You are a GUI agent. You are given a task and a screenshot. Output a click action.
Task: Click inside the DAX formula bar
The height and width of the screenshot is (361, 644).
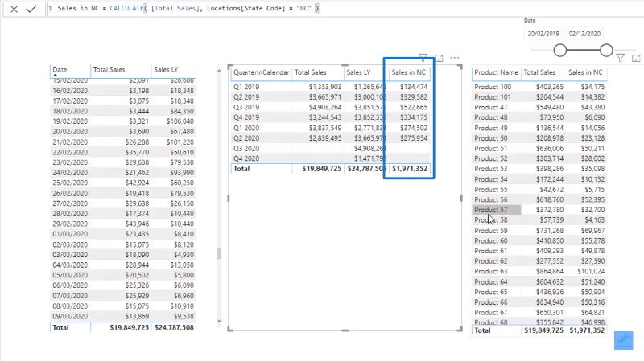345,9
